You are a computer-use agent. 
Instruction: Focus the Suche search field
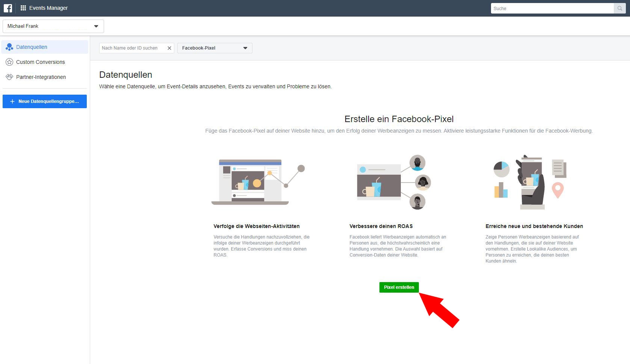point(552,8)
